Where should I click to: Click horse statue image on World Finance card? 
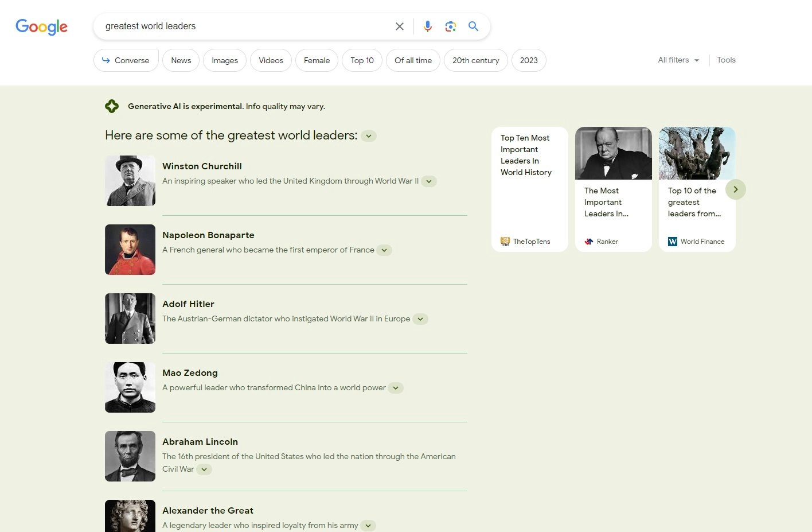tap(697, 153)
